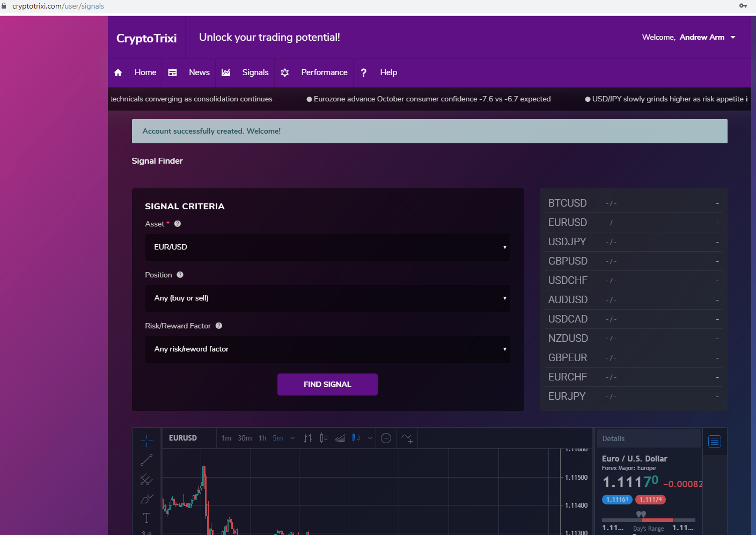Image resolution: width=756 pixels, height=535 pixels.
Task: Select the AUDUSD row in the pairs list
Action: click(633, 300)
